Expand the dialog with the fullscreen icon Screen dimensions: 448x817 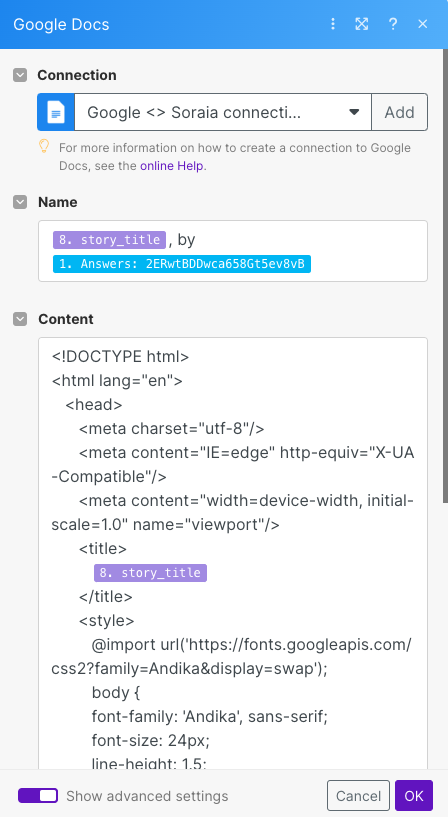point(362,24)
